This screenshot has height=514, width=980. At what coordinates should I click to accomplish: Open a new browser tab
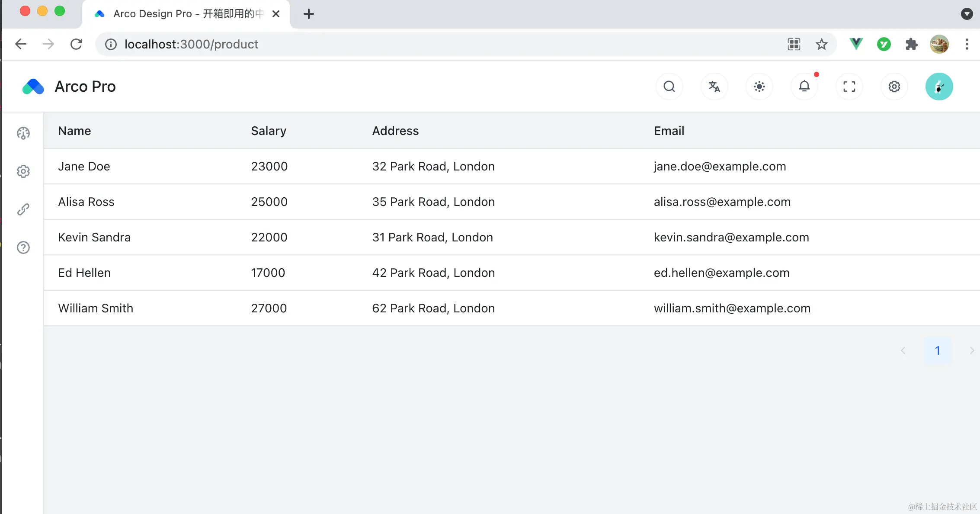pyautogui.click(x=308, y=14)
